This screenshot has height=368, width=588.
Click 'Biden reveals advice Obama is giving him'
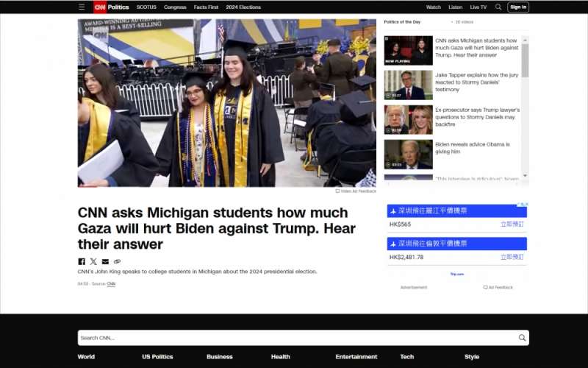click(473, 148)
